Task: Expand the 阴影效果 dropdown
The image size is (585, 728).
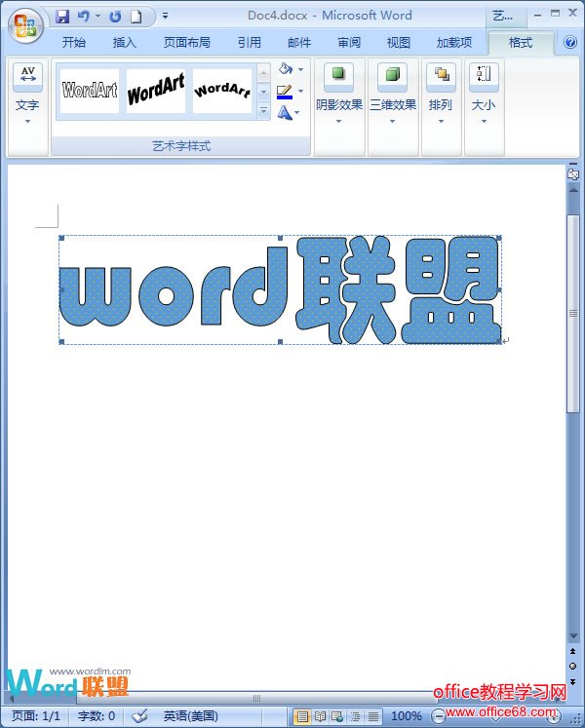Action: [x=338, y=122]
